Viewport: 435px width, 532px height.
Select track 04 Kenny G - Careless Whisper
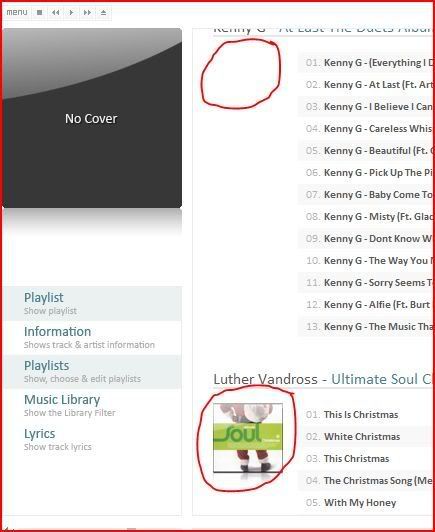point(366,129)
